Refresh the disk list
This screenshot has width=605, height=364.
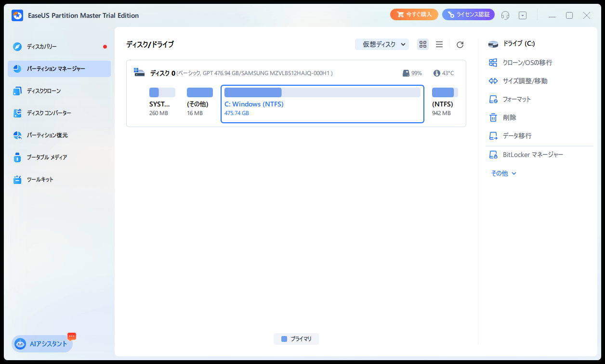tap(460, 45)
